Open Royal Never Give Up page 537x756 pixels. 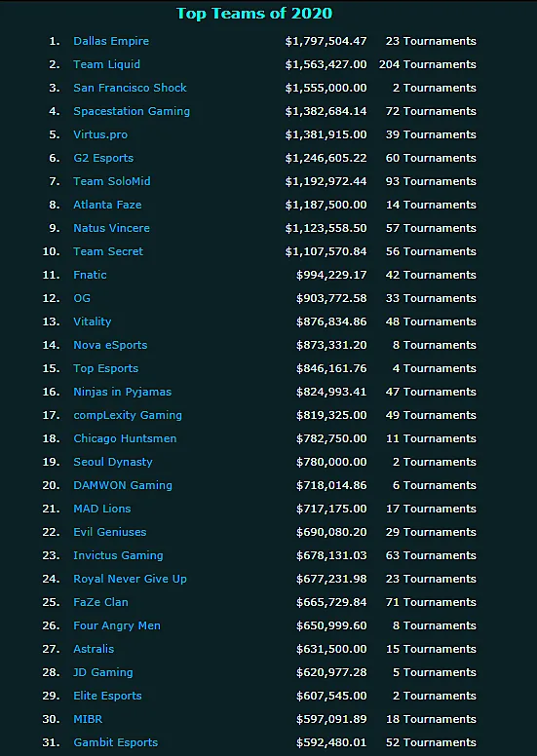pos(130,579)
